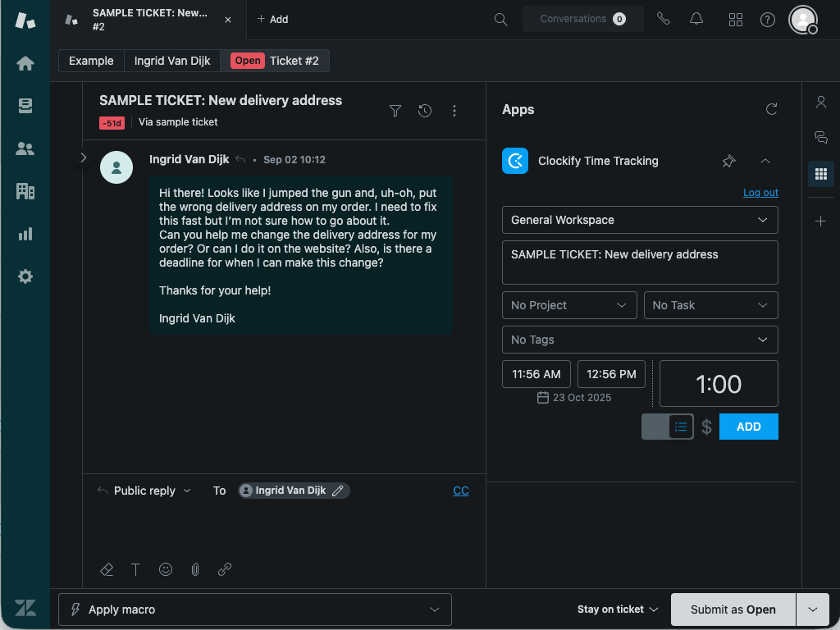Open the Organizations icon in the sidebar
The width and height of the screenshot is (840, 630).
click(25, 190)
